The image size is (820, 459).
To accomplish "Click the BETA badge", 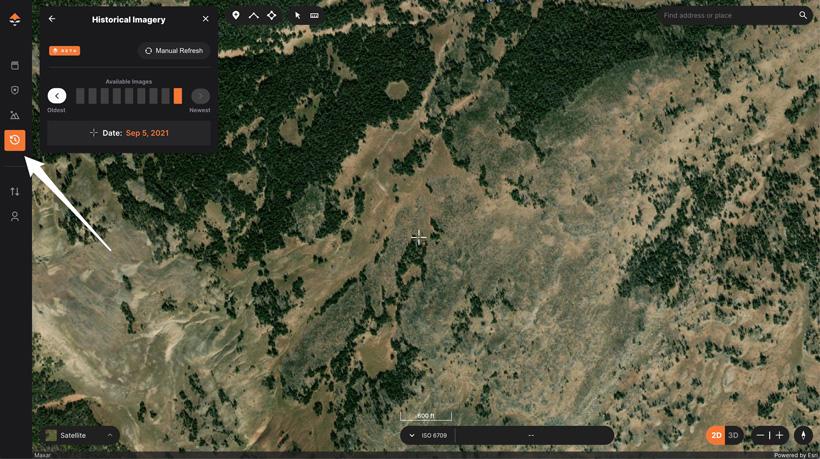I will pyautogui.click(x=64, y=51).
